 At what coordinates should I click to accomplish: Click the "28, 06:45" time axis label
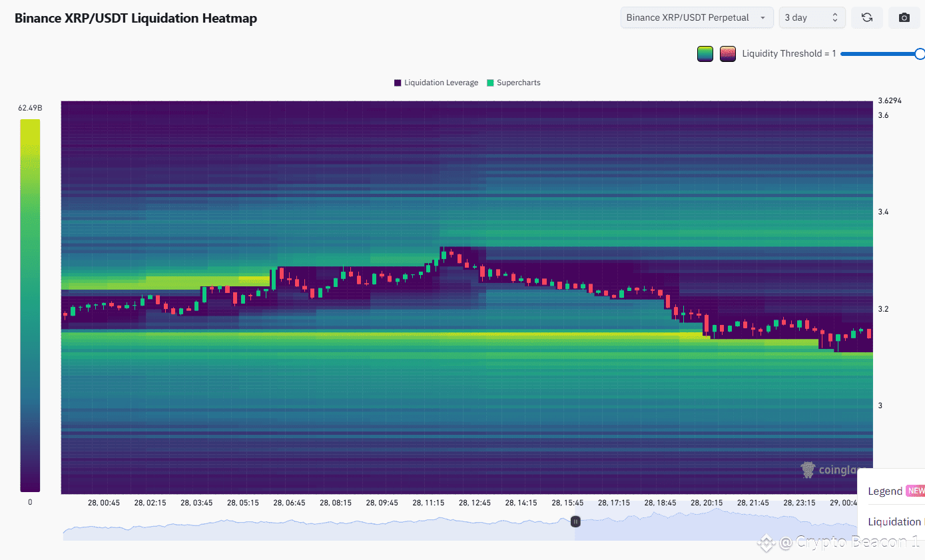coord(289,503)
